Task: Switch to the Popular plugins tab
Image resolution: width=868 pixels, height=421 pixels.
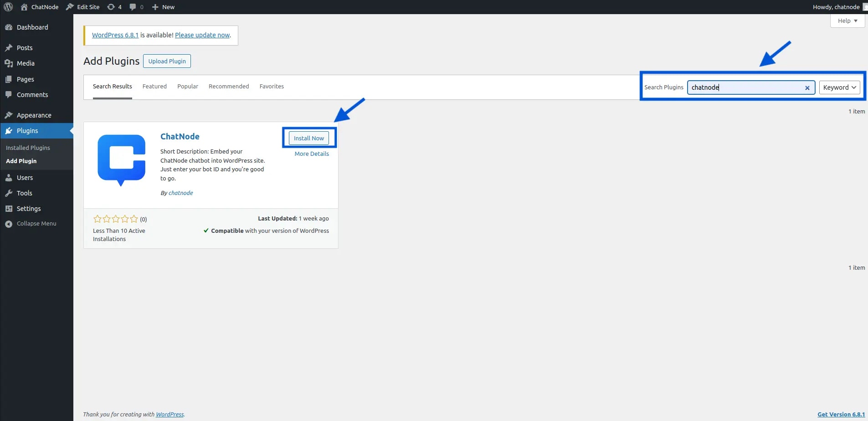Action: coord(188,87)
